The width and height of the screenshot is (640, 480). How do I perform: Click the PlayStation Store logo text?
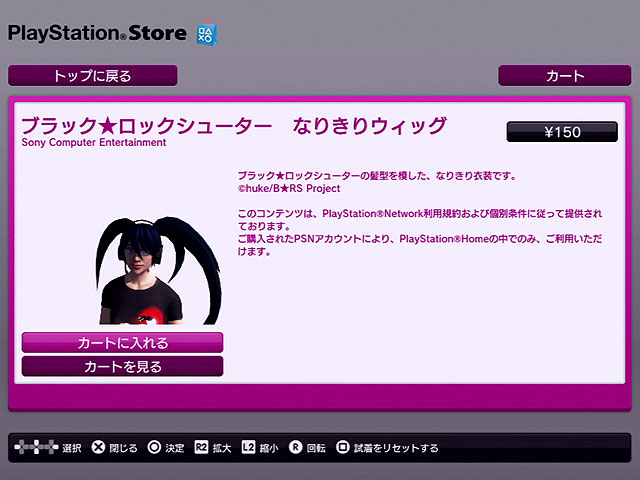click(97, 33)
